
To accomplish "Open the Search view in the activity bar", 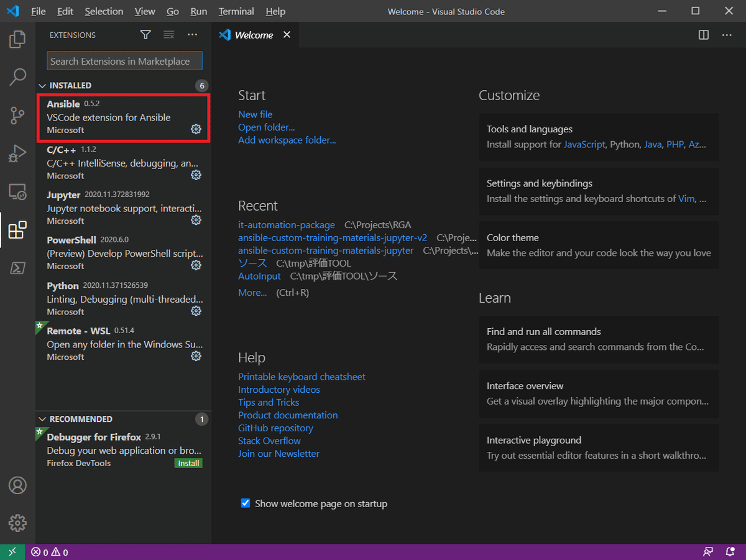I will [x=17, y=77].
